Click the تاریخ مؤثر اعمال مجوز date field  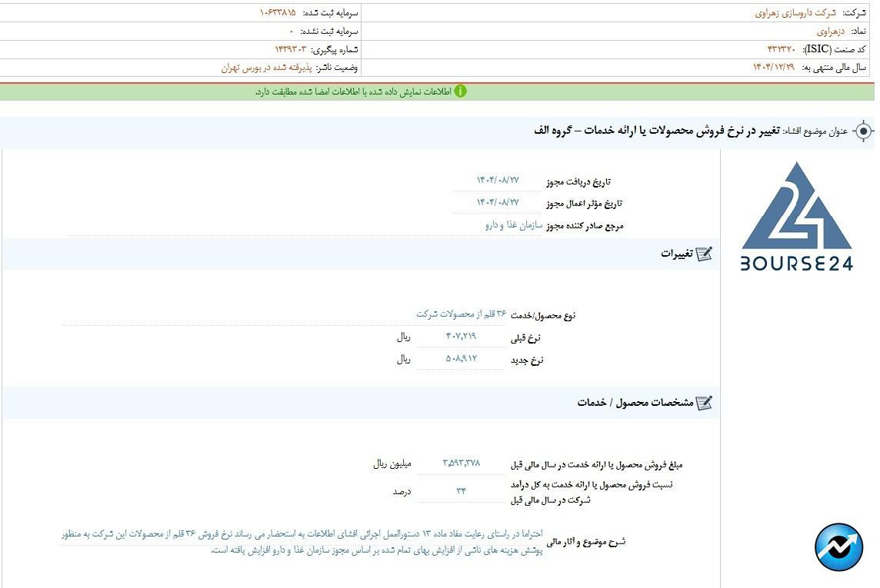coord(498,203)
